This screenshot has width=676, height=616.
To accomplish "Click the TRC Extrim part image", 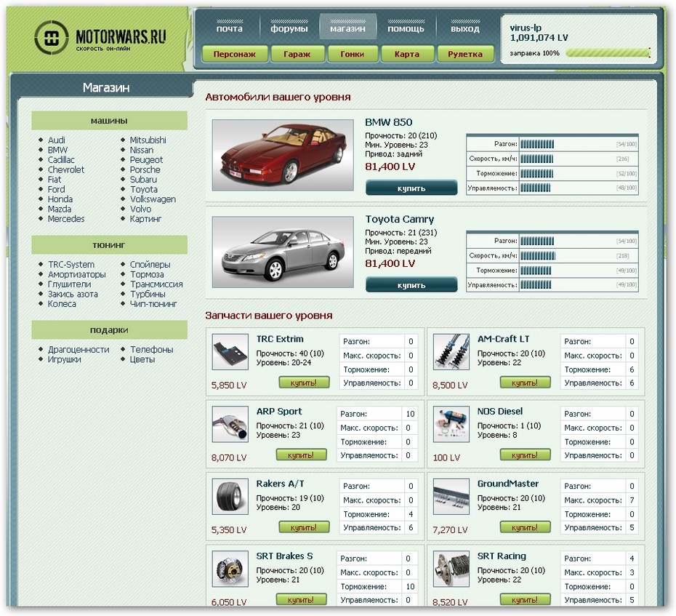I will (x=230, y=351).
